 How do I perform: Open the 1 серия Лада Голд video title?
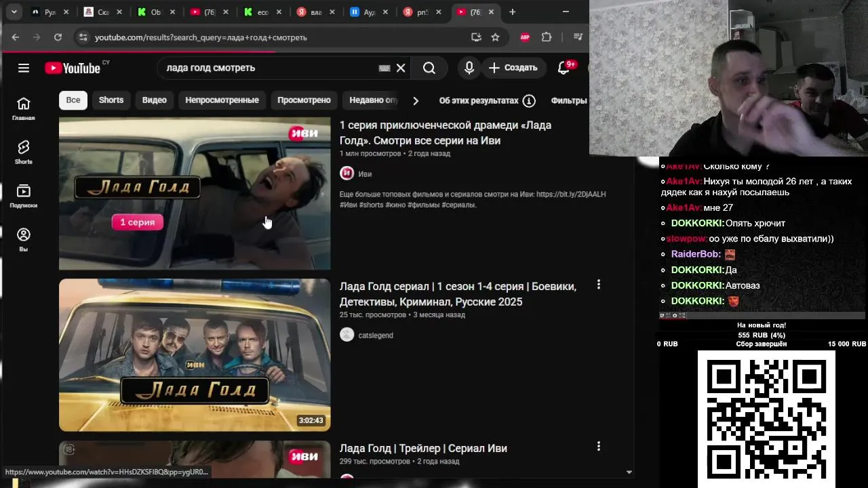pyautogui.click(x=446, y=133)
